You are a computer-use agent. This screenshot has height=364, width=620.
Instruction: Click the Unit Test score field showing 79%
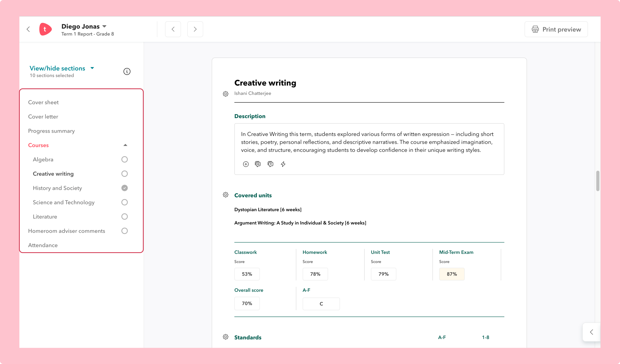383,274
